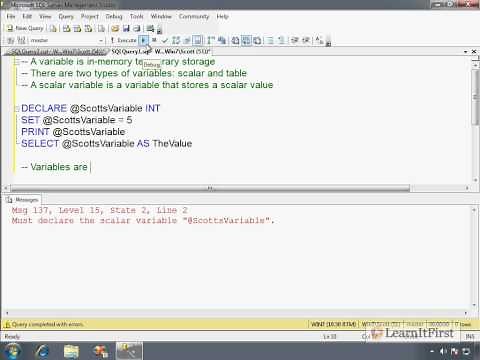
Task: Select Results to File icon
Action: coord(257,40)
